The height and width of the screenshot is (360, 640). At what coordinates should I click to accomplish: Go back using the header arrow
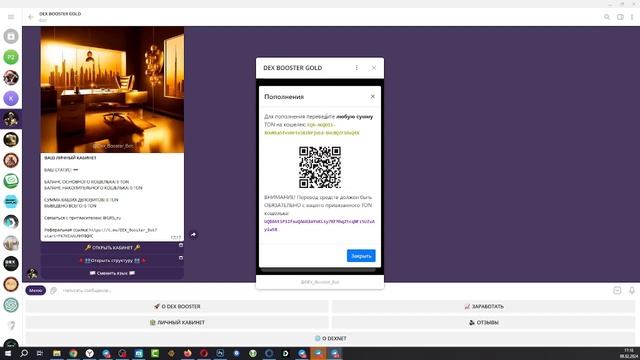(x=31, y=17)
